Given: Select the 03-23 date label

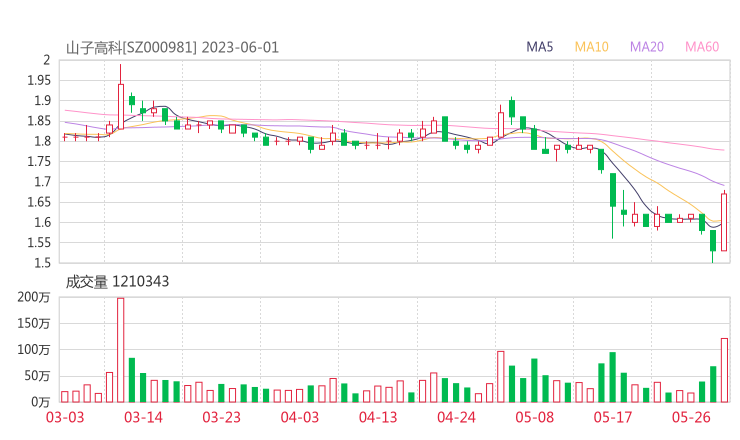Looking at the screenshot, I should pos(221,417).
